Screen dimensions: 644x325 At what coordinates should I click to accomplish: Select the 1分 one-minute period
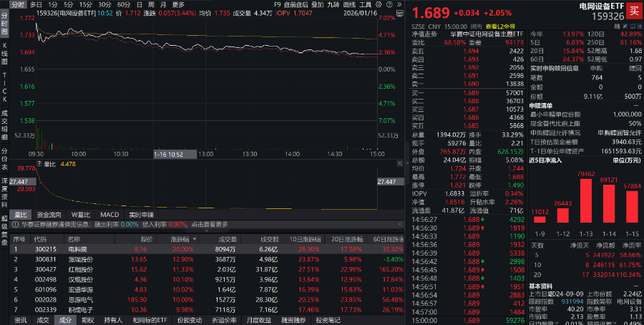52,4
